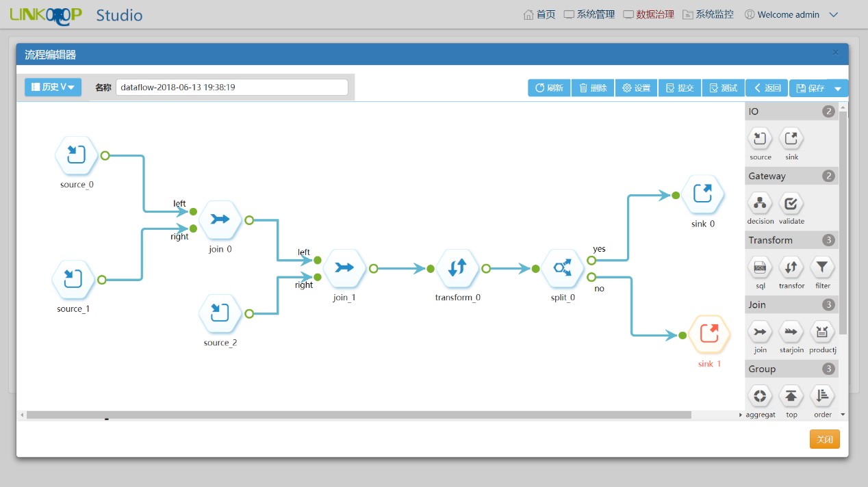This screenshot has width=868, height=487.
Task: Select the sink_0 node
Action: pos(702,194)
